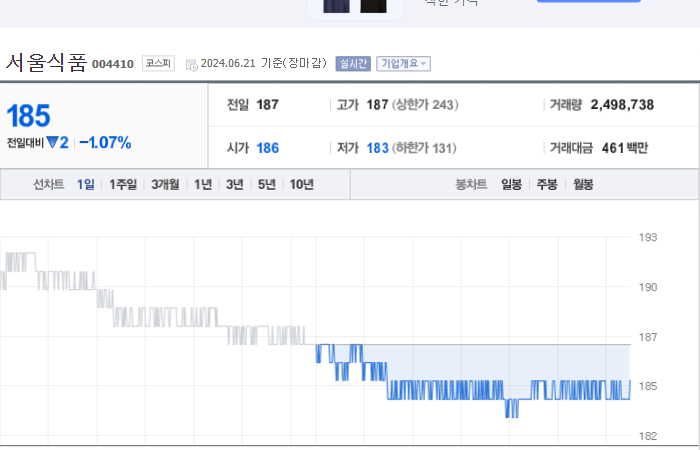This screenshot has width=700, height=450.
Task: Click the 상한가 243 upper limit text
Action: (425, 105)
